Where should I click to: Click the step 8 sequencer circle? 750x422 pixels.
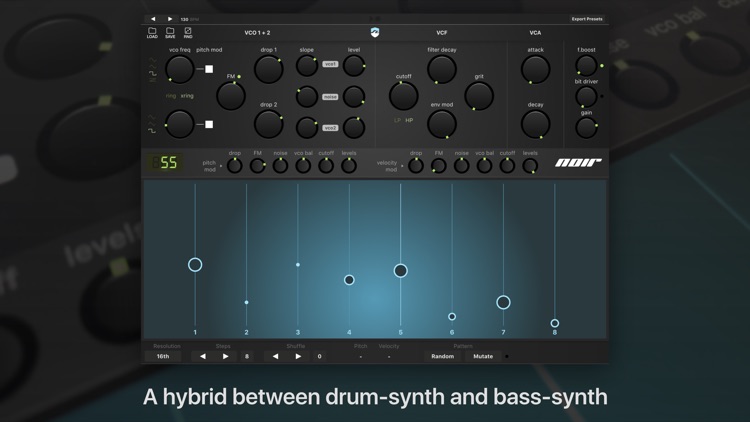(x=554, y=323)
